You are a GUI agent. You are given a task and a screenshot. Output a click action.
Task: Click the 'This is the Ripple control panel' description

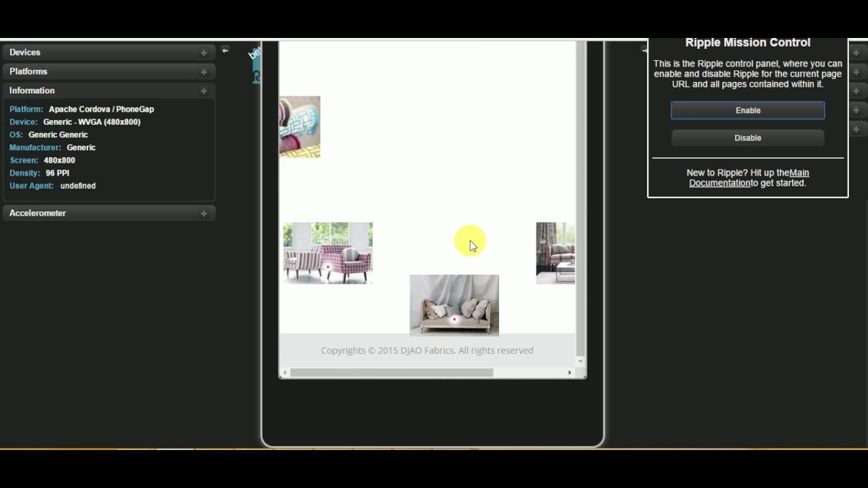[748, 74]
